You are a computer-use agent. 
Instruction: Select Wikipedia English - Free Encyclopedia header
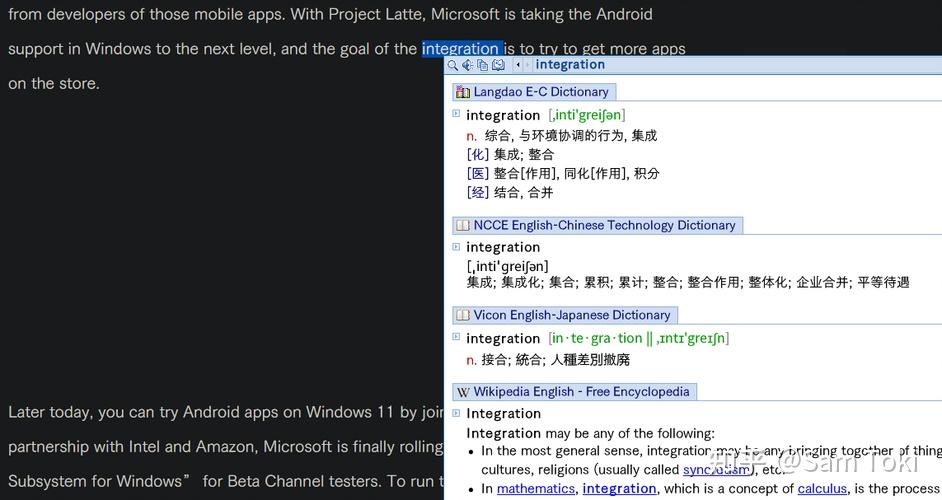click(x=574, y=392)
